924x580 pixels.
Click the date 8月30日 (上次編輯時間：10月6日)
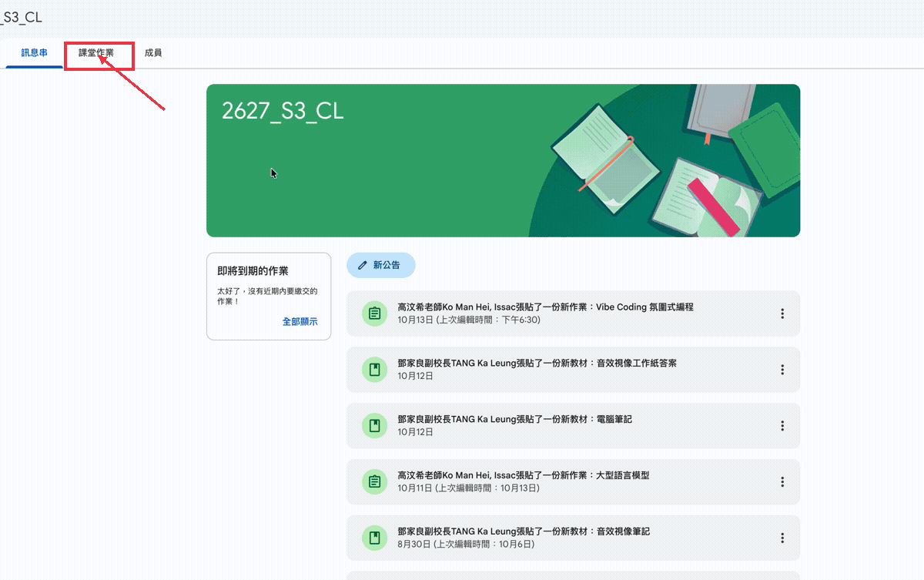pyautogui.click(x=466, y=545)
